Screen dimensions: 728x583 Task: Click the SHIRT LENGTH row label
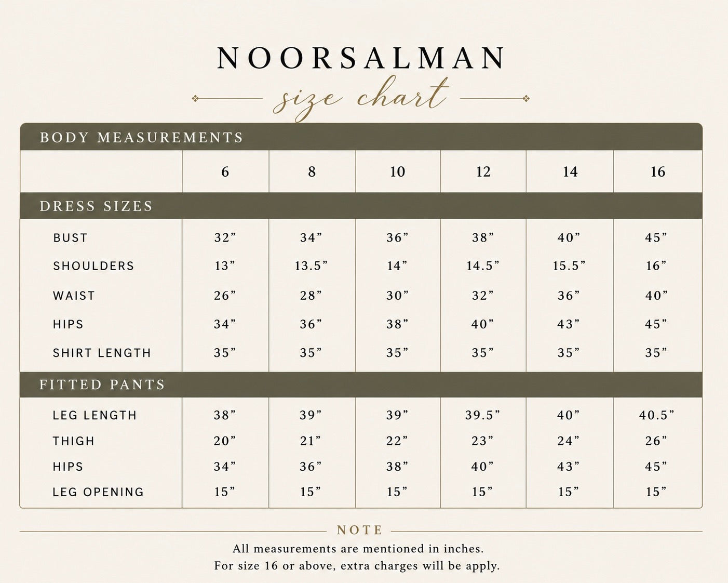[x=102, y=353]
